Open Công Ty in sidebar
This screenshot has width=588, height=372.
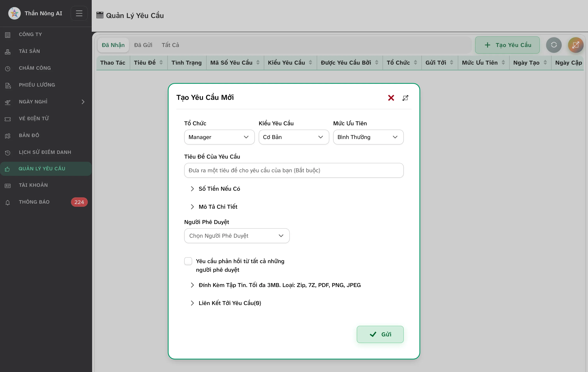(x=46, y=34)
